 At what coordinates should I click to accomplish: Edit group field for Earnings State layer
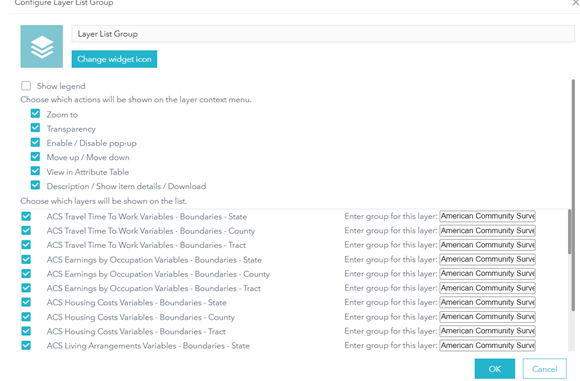pyautogui.click(x=488, y=259)
